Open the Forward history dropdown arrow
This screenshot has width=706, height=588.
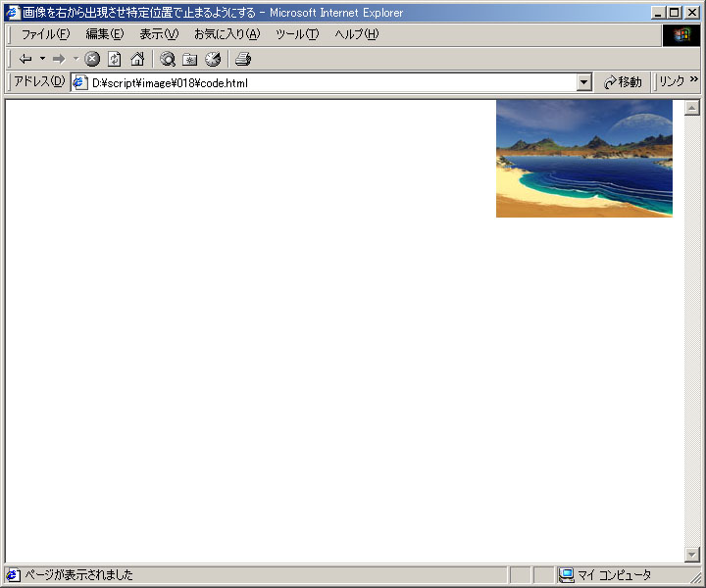76,59
